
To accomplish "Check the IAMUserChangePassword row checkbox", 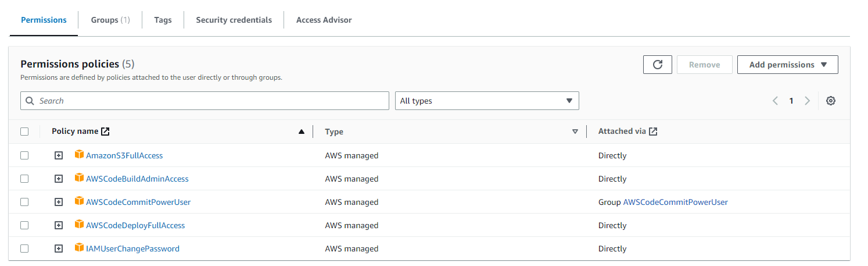I will click(24, 249).
